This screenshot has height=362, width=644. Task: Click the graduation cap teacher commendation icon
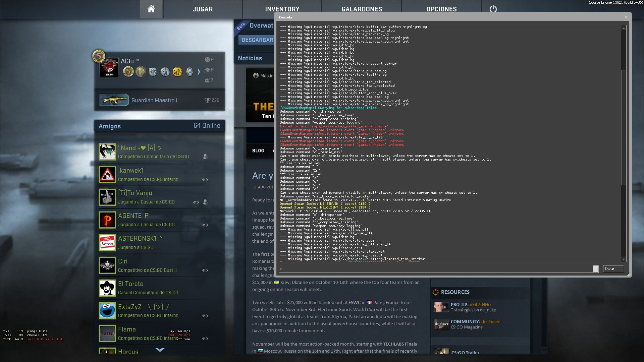tap(207, 70)
